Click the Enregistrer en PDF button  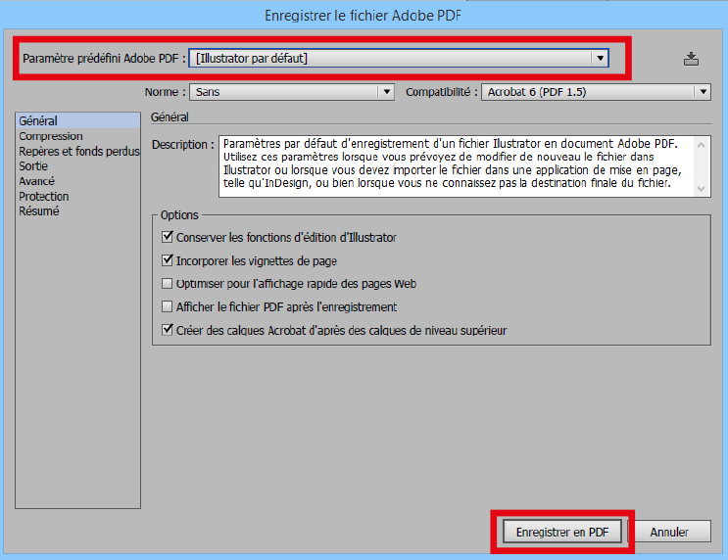click(x=562, y=532)
